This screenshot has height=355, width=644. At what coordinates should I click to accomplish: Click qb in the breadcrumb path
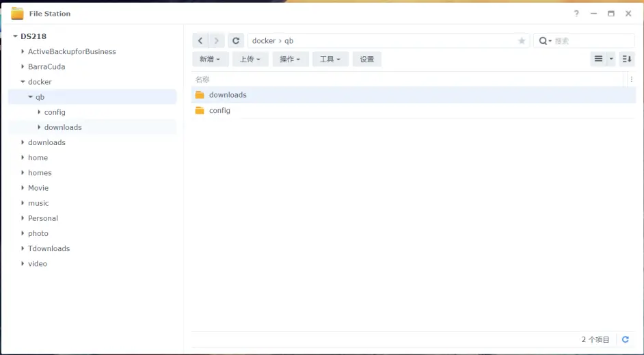[289, 40]
